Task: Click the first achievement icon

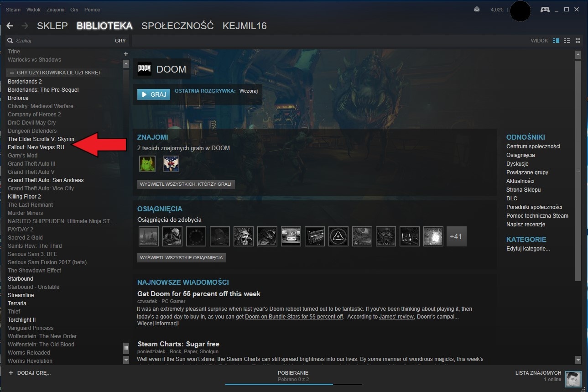Action: [x=148, y=236]
